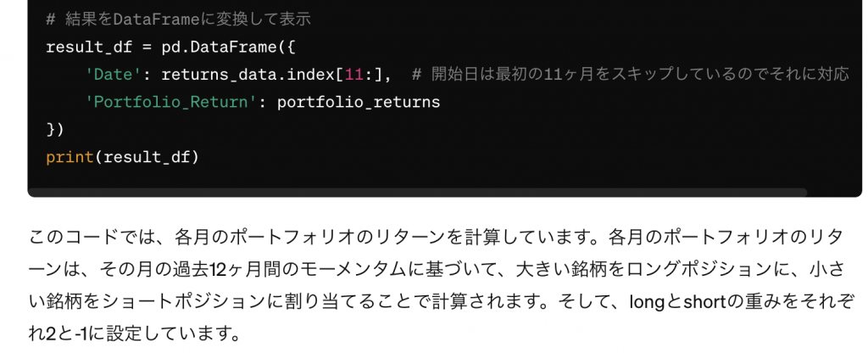Click result_df inside the print call
The image size is (868, 359).
[147, 158]
